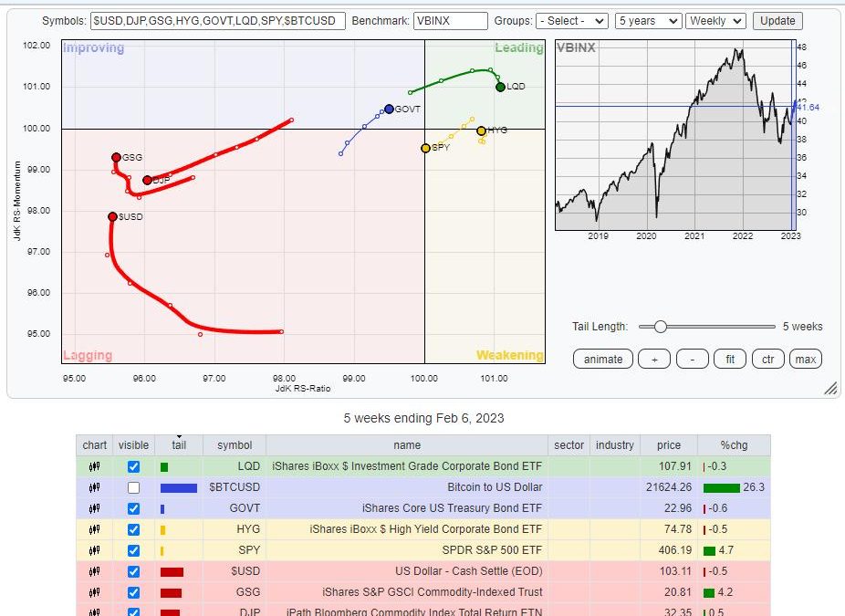Sort table by %chg column

[x=734, y=445]
